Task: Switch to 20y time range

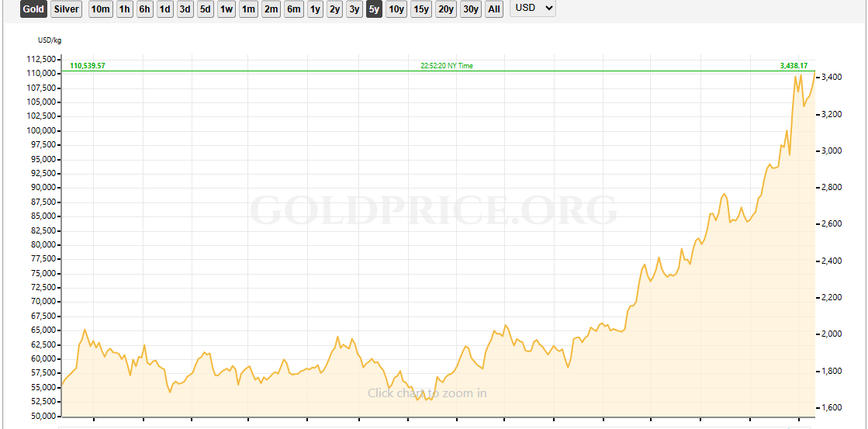Action: click(445, 9)
